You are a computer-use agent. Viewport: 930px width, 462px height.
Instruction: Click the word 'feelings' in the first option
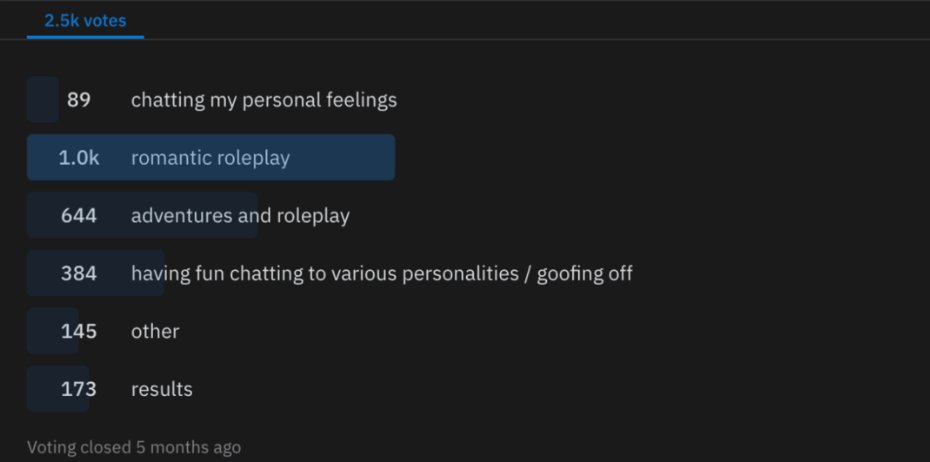click(361, 100)
